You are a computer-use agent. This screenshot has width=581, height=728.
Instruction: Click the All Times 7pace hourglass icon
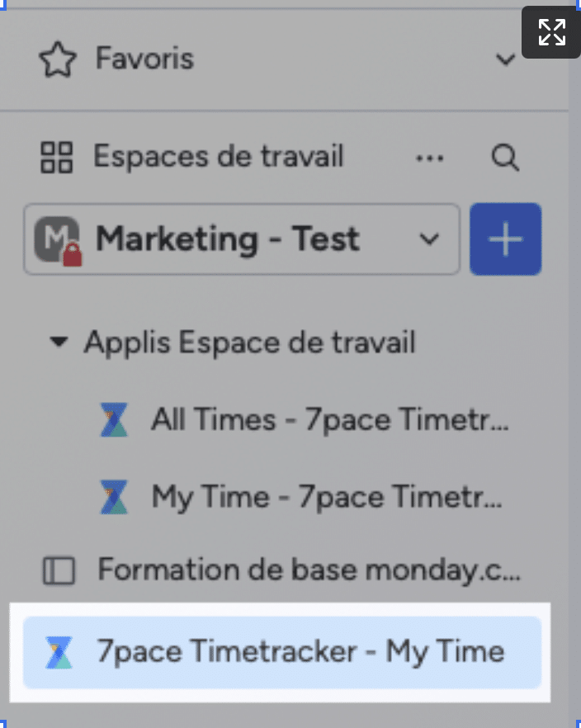pos(114,419)
